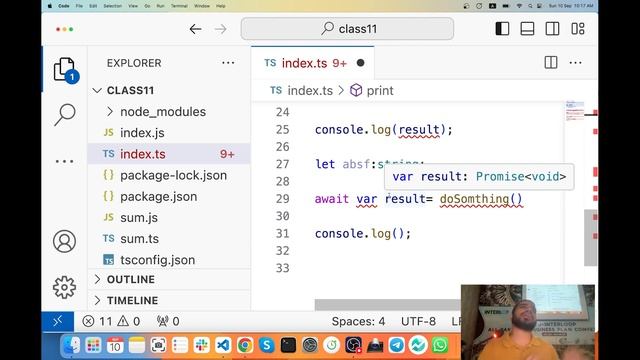Click the horizontal editor scrollbar
The width and height of the screenshot is (640, 360).
point(387,304)
